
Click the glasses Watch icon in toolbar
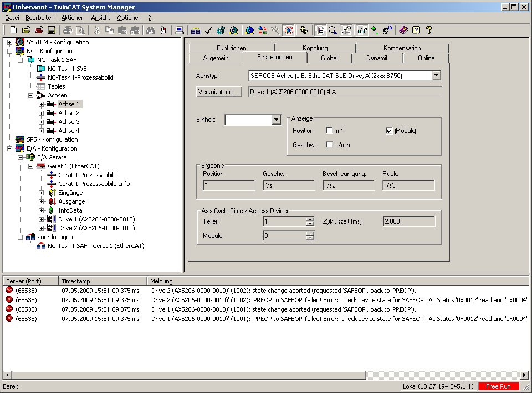pos(362,30)
